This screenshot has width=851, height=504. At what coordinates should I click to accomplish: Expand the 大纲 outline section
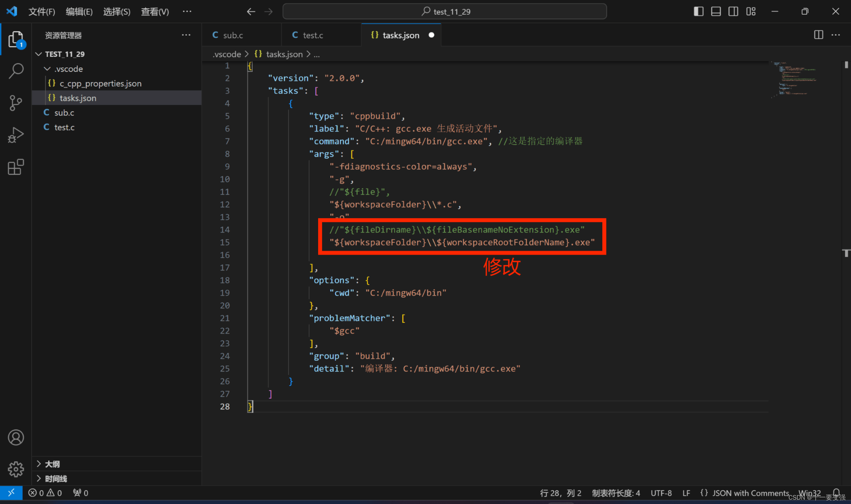point(117,463)
